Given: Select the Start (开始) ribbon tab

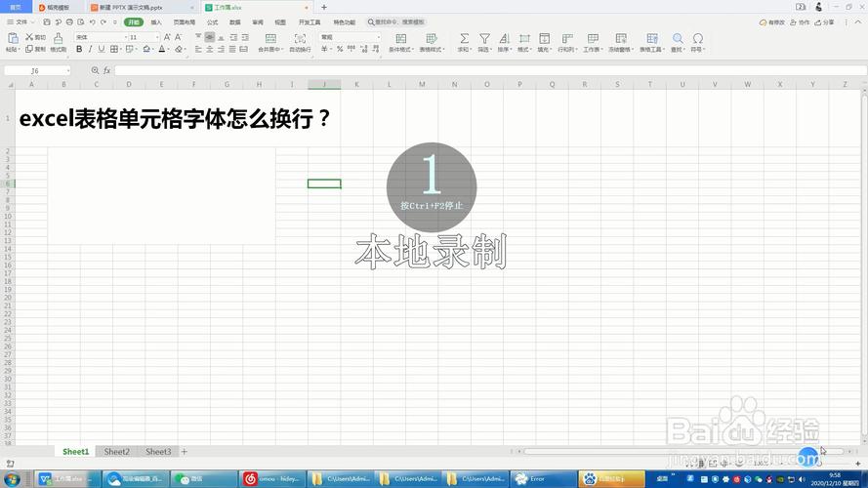Looking at the screenshot, I should coord(134,22).
